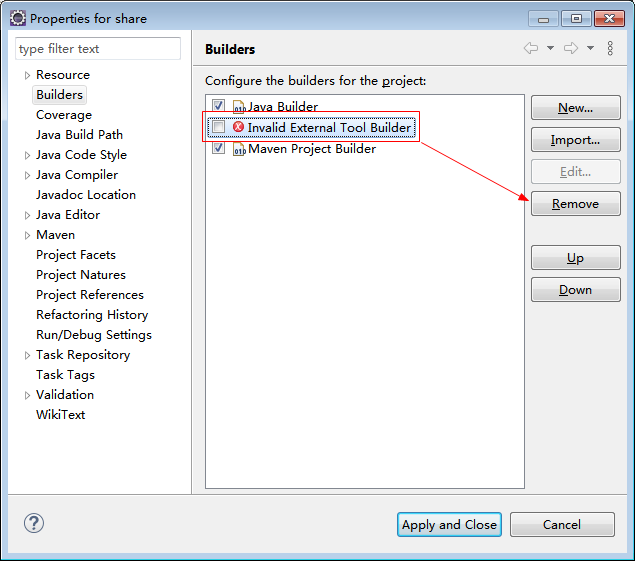Open the view menu three-dots icon
This screenshot has height=561, width=635.
[x=610, y=48]
